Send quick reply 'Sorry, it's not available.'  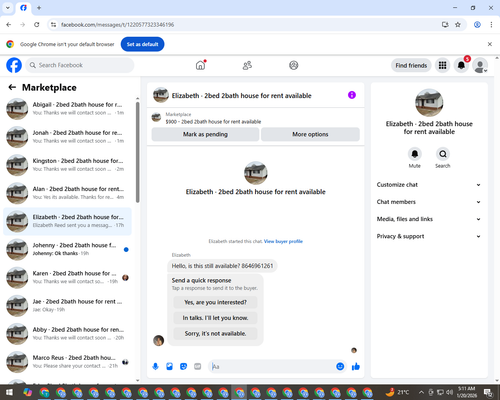tap(215, 333)
